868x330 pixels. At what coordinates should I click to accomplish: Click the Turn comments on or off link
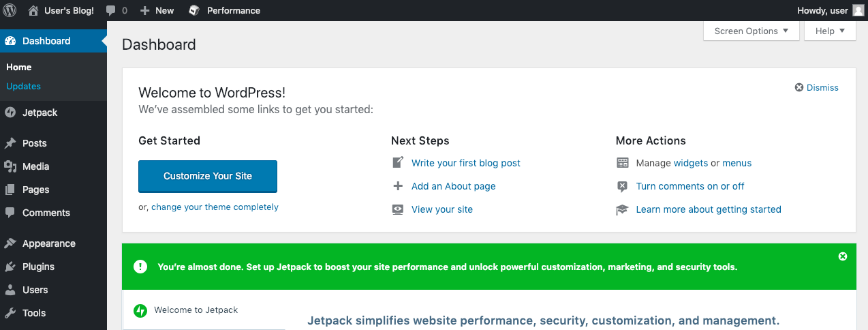point(690,186)
